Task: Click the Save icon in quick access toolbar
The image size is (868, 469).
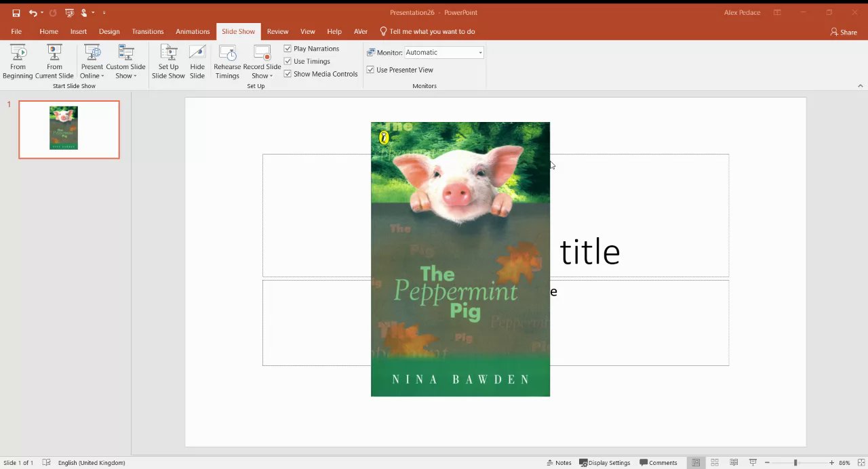Action: pyautogui.click(x=16, y=13)
